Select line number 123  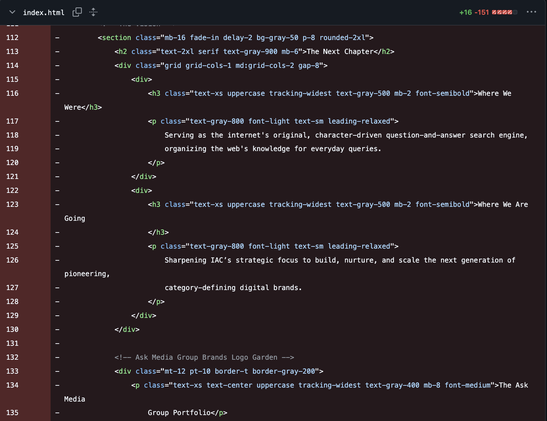coord(13,204)
